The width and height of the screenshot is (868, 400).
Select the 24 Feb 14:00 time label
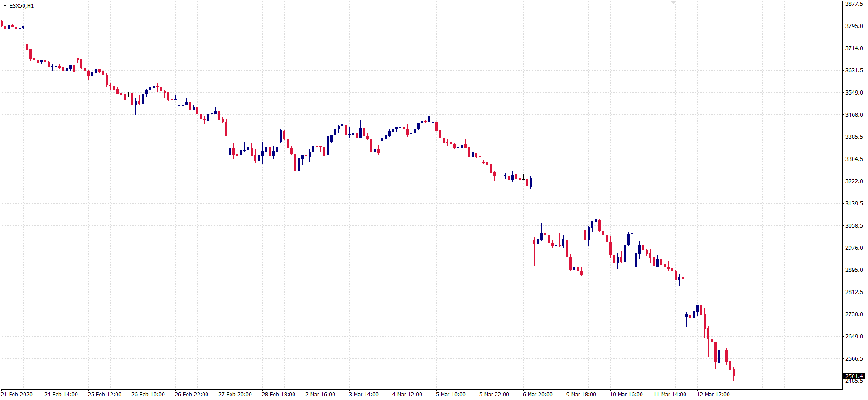click(61, 395)
